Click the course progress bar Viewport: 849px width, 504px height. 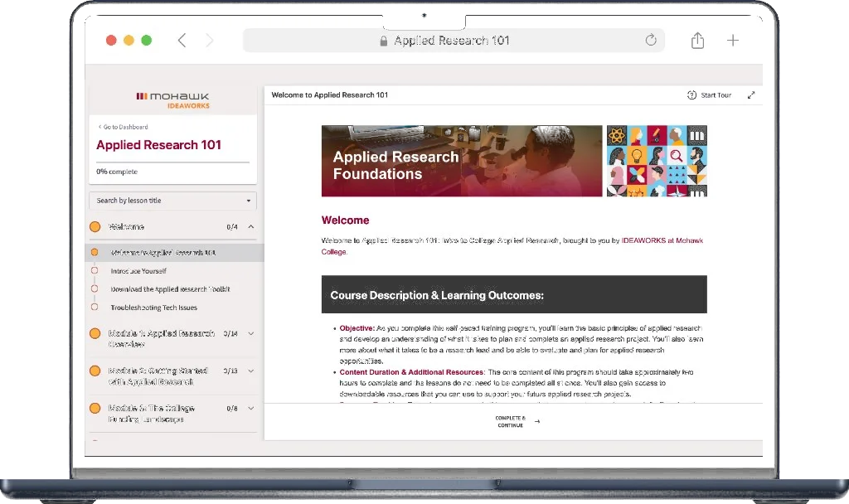pos(172,162)
